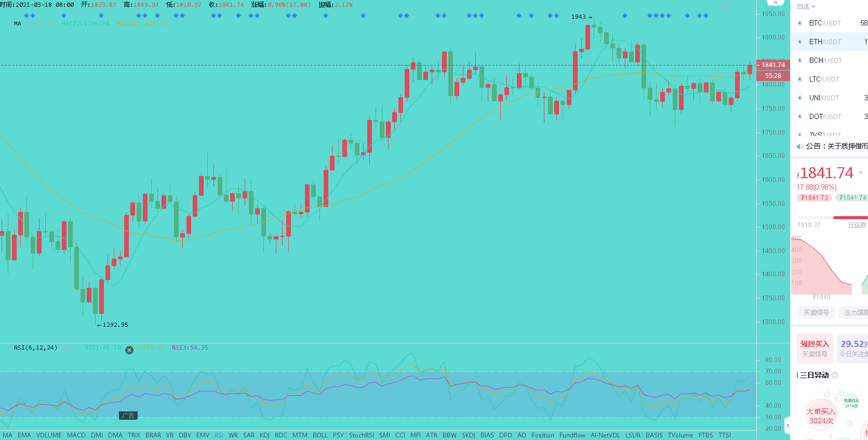Switch to TRIX indicator tab
This screenshot has width=868, height=440.
point(134,435)
